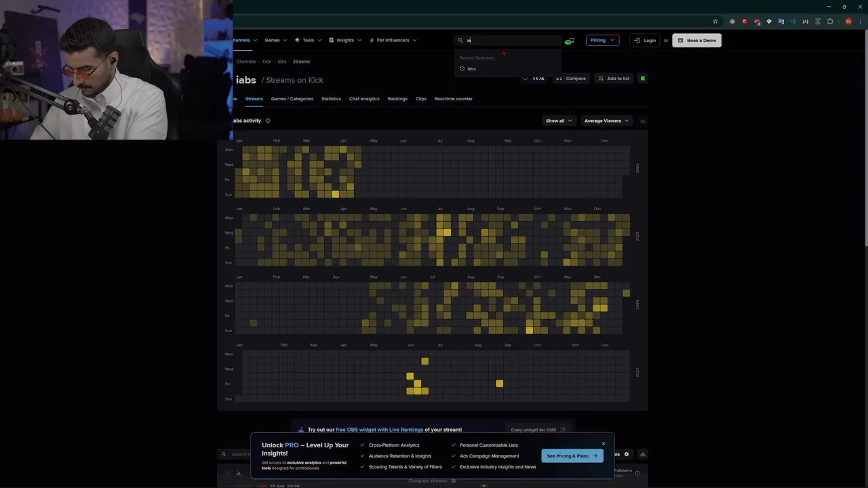868x488 pixels.
Task: Expand the followers count chevron dropdown
Action: click(x=526, y=79)
